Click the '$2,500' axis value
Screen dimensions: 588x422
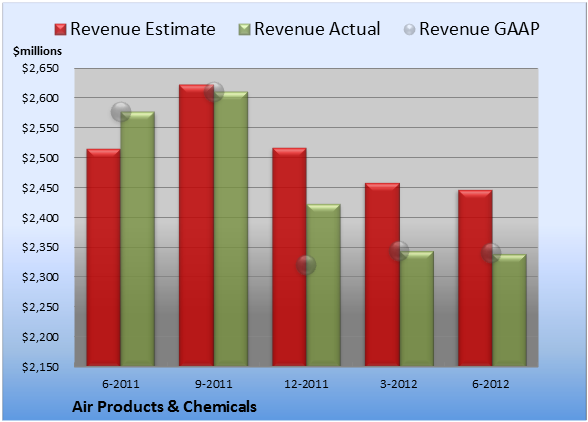point(40,158)
